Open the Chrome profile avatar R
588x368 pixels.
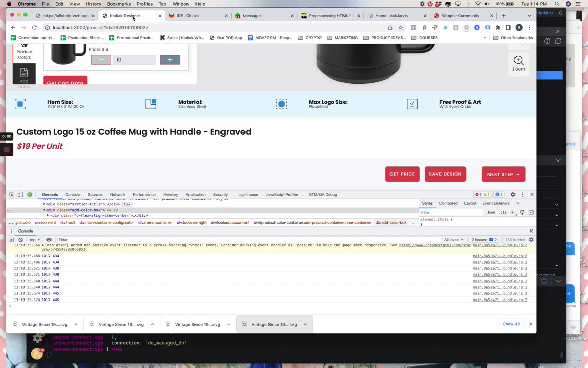point(519,28)
